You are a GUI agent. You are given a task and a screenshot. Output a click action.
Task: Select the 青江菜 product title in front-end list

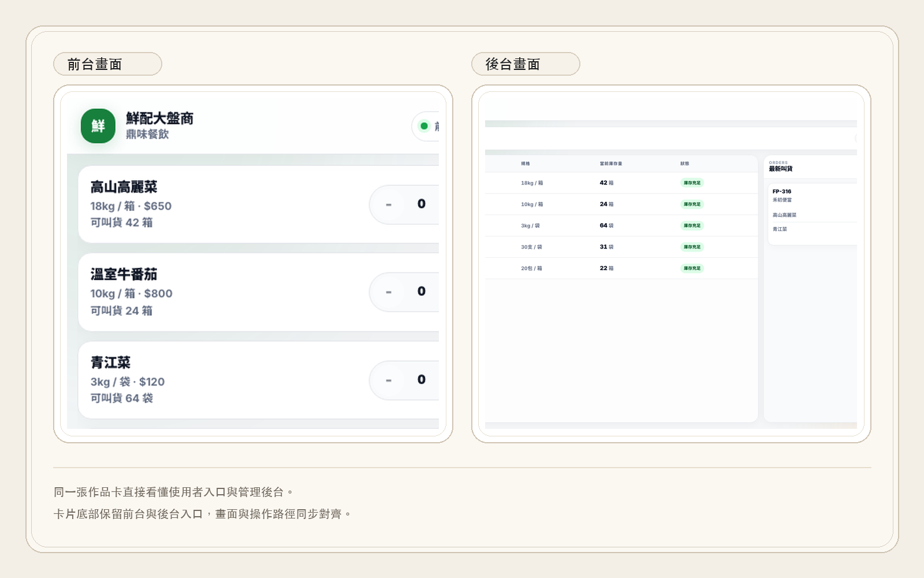tap(110, 362)
